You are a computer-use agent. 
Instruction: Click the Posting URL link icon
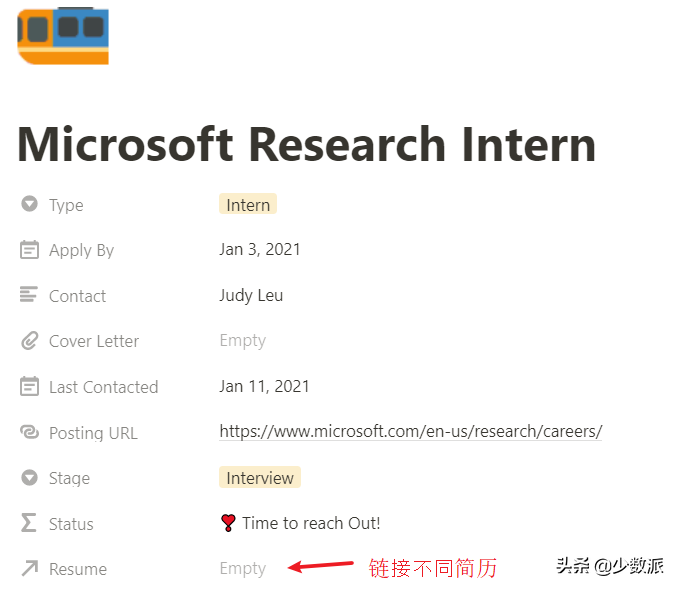pos(29,432)
